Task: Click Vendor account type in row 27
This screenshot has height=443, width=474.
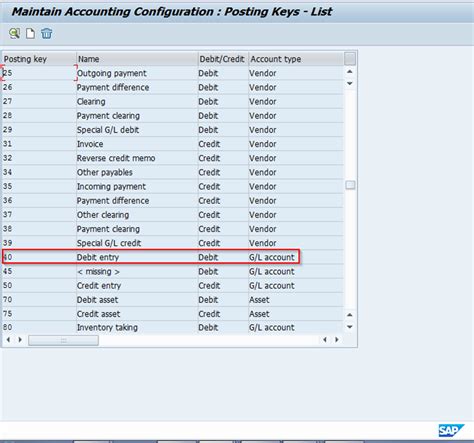Action: tap(296, 101)
